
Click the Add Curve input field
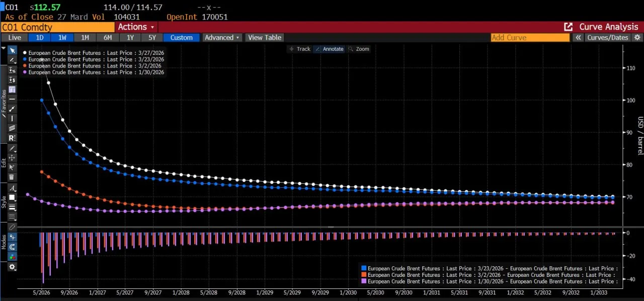click(530, 38)
